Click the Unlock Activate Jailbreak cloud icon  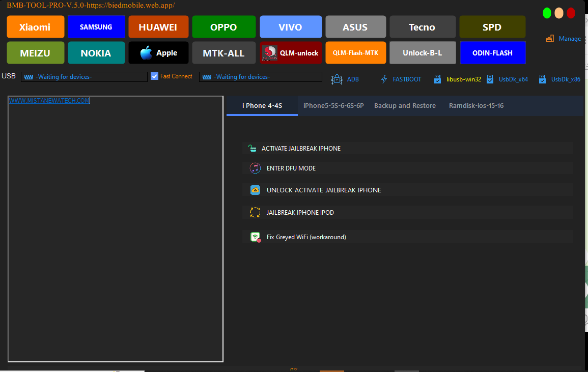pos(256,190)
